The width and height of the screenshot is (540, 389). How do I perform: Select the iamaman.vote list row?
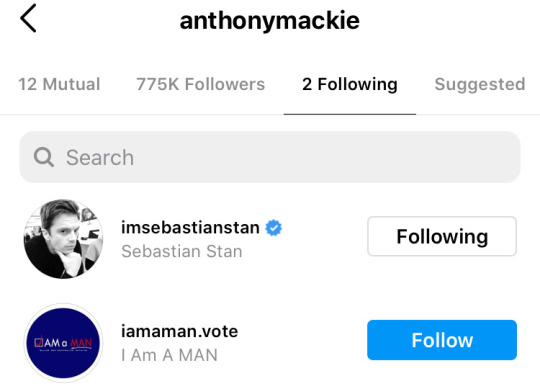270,343
